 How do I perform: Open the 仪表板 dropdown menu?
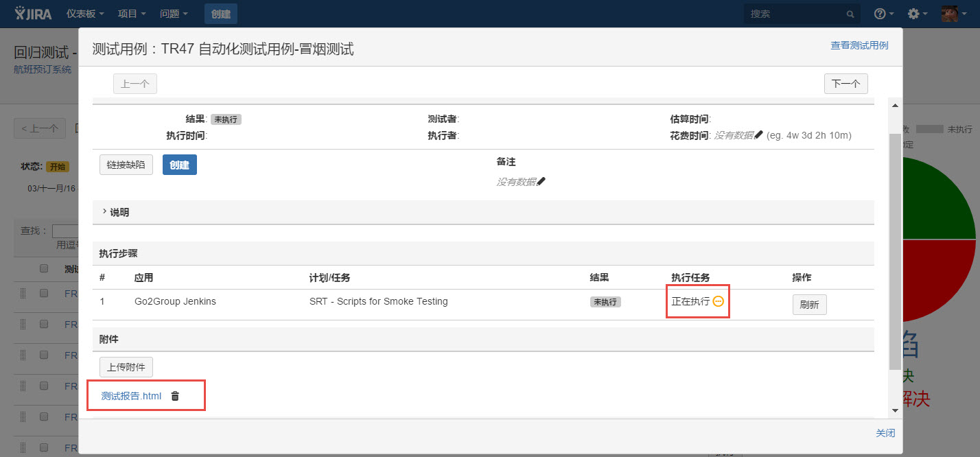tap(85, 14)
